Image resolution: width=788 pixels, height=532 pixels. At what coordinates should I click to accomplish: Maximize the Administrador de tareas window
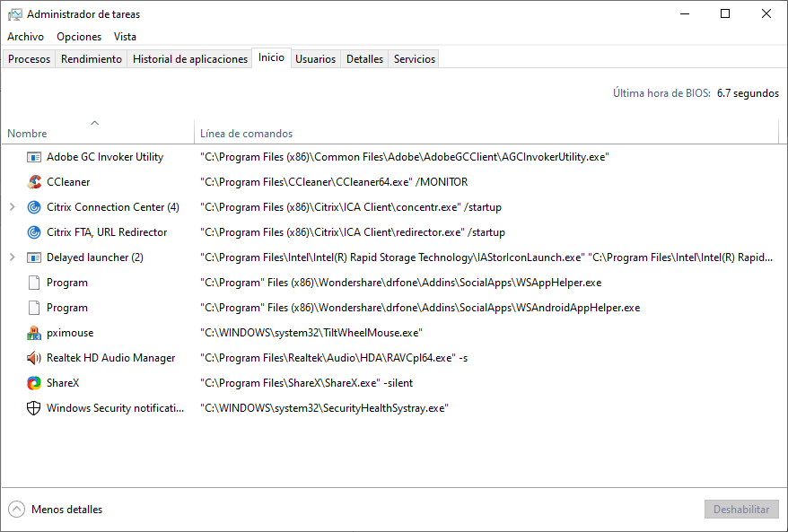coord(724,14)
